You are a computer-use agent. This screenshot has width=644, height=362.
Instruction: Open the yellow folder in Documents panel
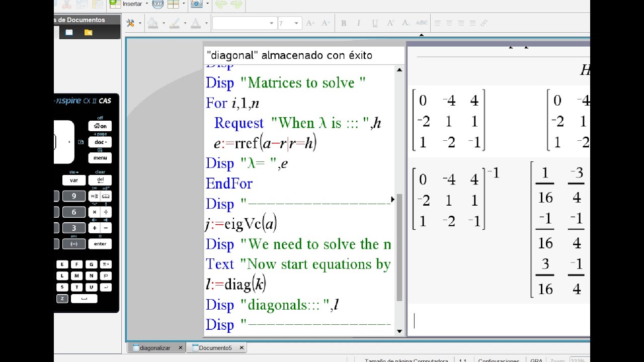(x=89, y=32)
